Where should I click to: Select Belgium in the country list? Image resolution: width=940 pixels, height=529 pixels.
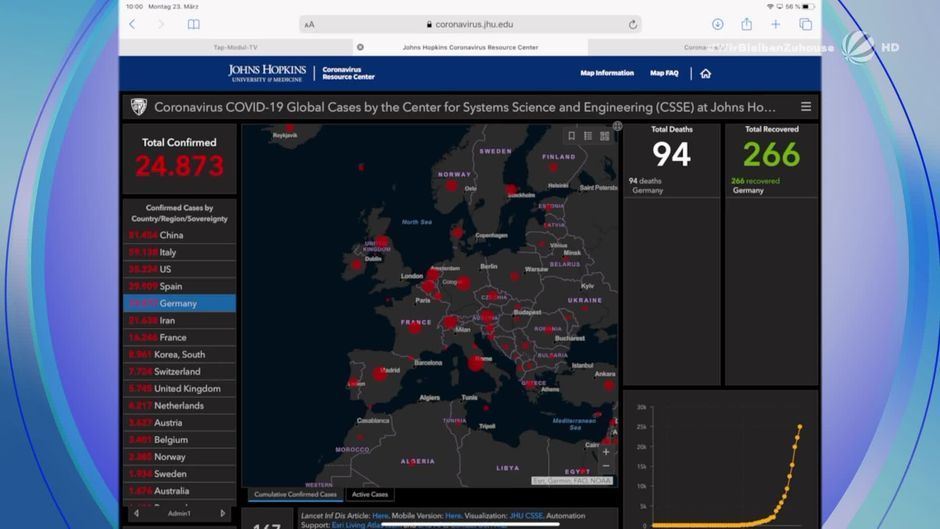[179, 440]
